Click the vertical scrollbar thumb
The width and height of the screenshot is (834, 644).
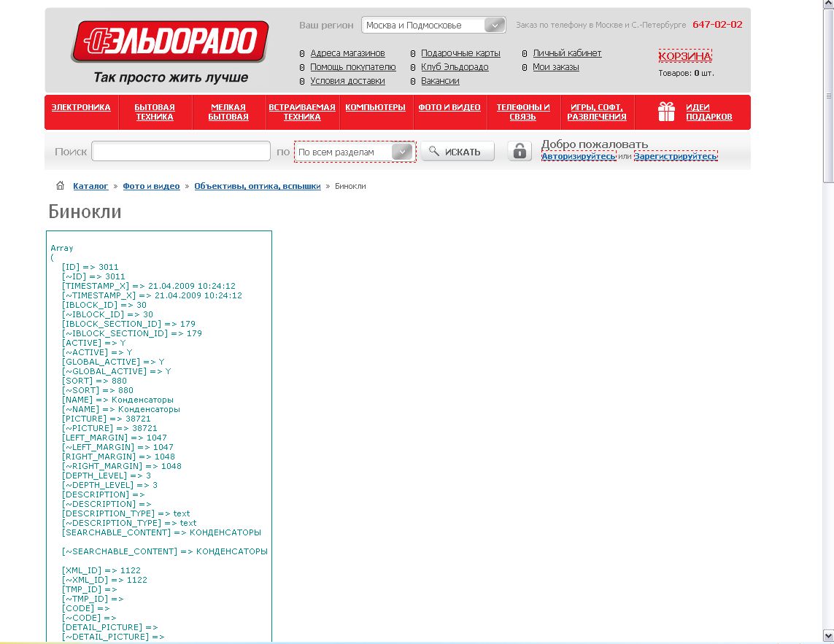(x=828, y=96)
